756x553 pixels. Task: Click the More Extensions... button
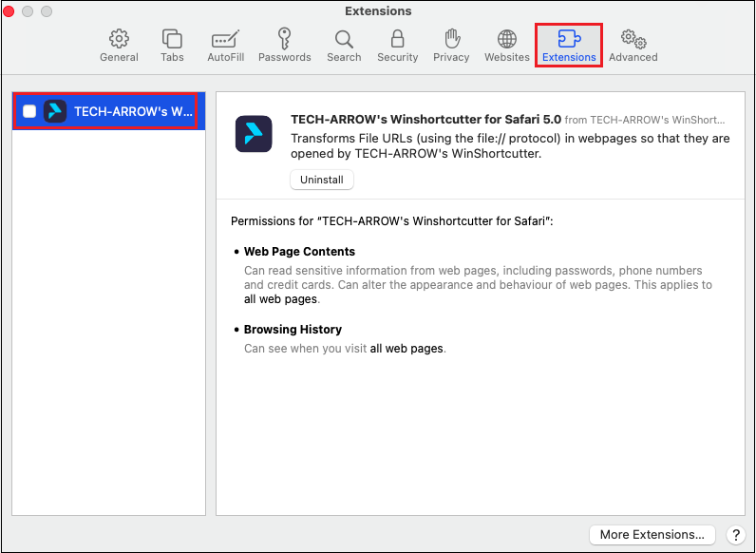[x=652, y=535]
